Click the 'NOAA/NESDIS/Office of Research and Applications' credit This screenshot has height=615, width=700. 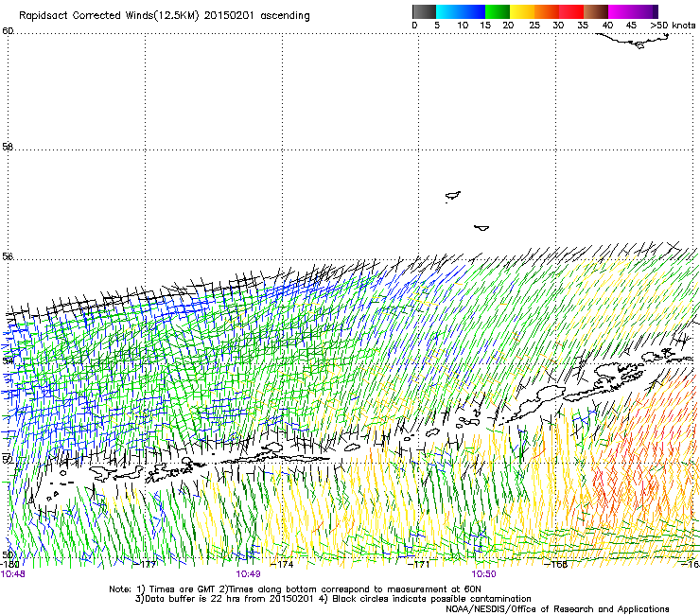[557, 609]
